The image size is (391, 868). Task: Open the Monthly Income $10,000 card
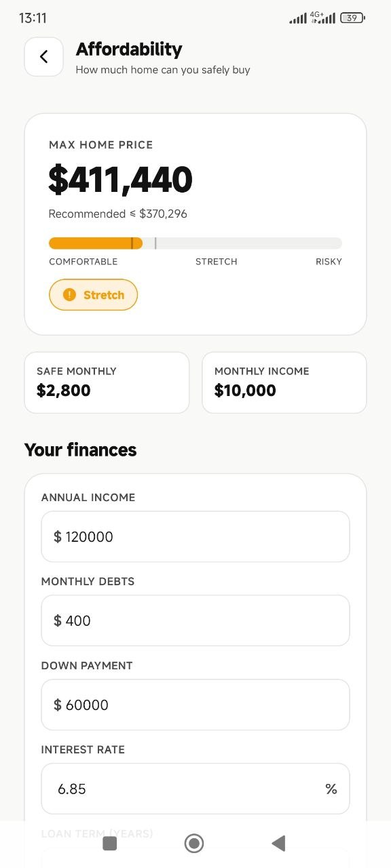[x=284, y=382]
